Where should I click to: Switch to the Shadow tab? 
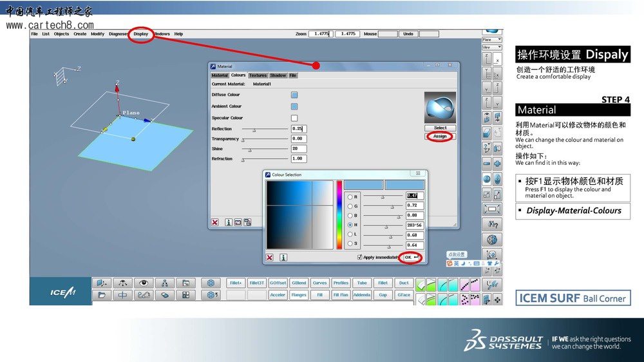point(278,75)
